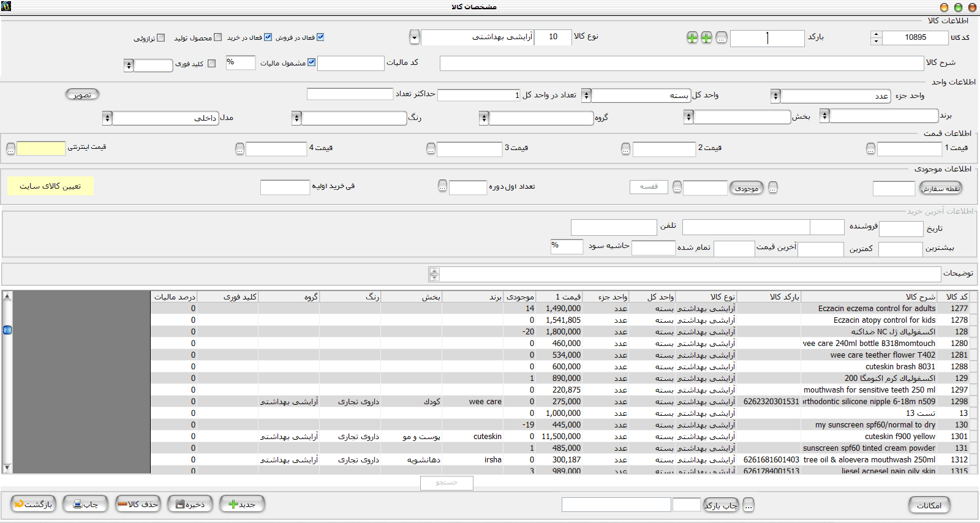Click the قفسه button
Viewport: 980px width, 523px height.
click(x=649, y=187)
